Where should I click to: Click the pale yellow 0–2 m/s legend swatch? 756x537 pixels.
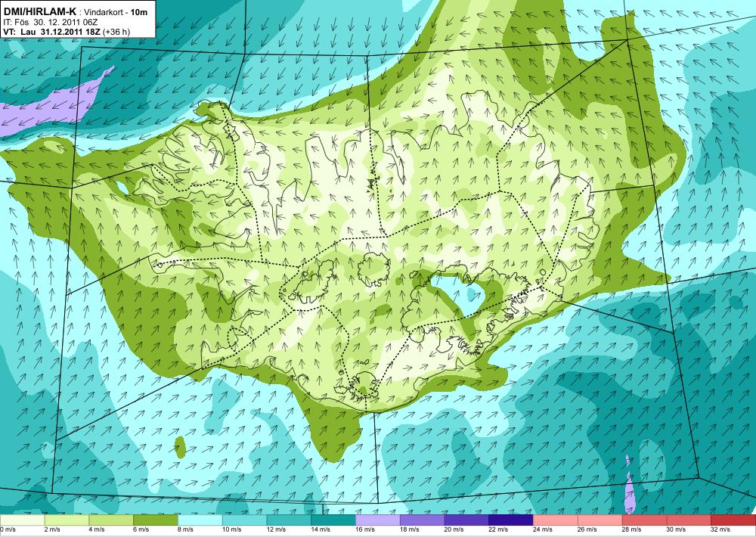tap(22, 520)
